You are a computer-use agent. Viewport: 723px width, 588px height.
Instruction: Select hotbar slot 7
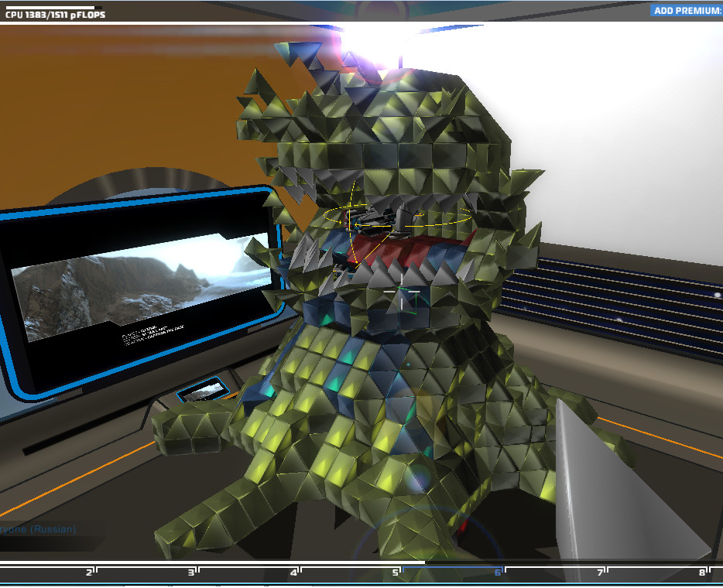556,574
